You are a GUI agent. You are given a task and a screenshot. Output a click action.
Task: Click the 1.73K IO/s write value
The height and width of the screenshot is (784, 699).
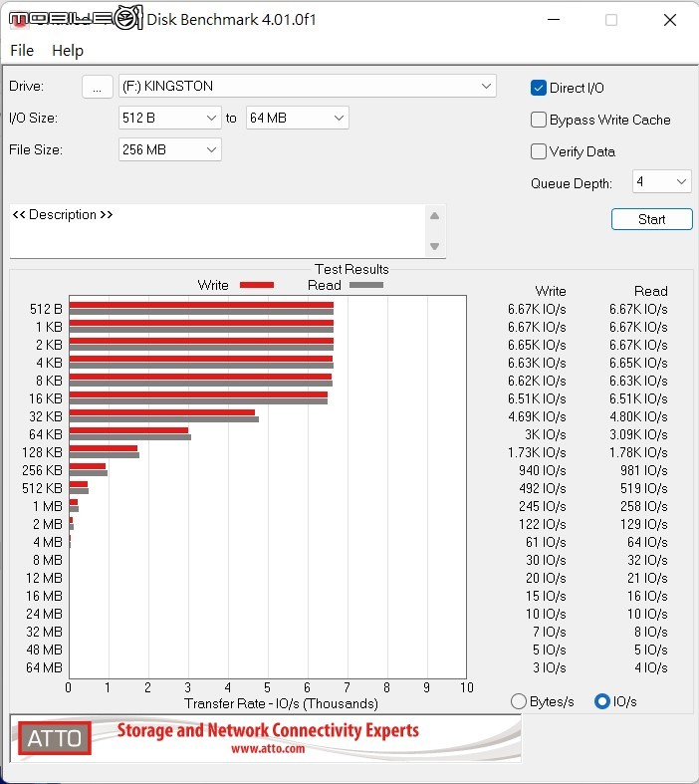coord(537,452)
